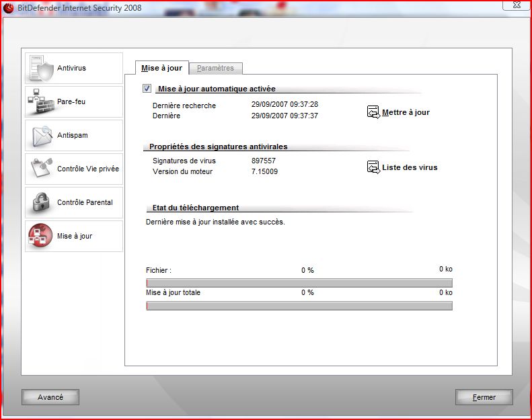The width and height of the screenshot is (532, 420).
Task: Open the Pare-feu firewall icon
Action: coord(41,101)
